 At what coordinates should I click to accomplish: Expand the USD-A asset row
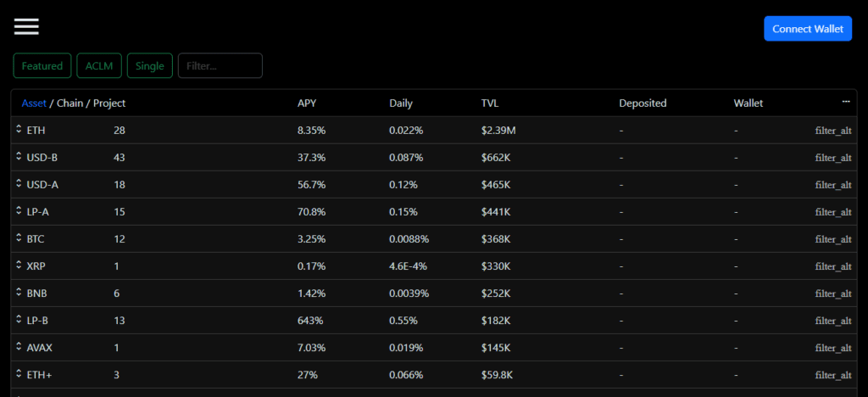(19, 184)
